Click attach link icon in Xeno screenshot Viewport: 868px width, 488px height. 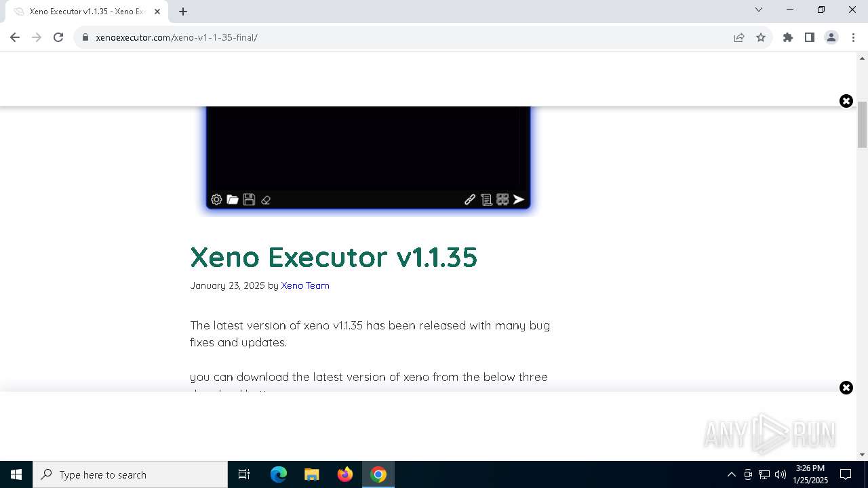(x=470, y=199)
